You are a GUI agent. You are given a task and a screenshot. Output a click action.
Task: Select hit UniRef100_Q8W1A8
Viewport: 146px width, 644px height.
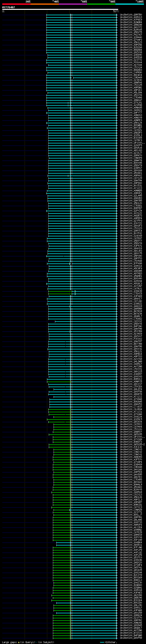131,25
